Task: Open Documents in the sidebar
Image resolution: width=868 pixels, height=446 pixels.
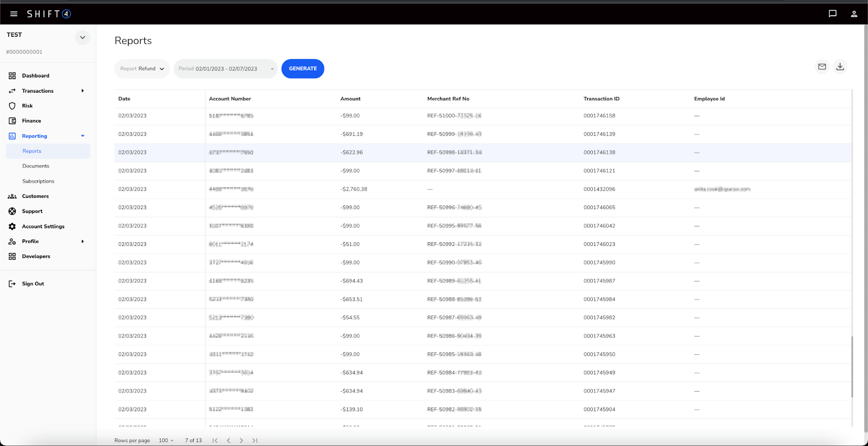Action: [36, 166]
